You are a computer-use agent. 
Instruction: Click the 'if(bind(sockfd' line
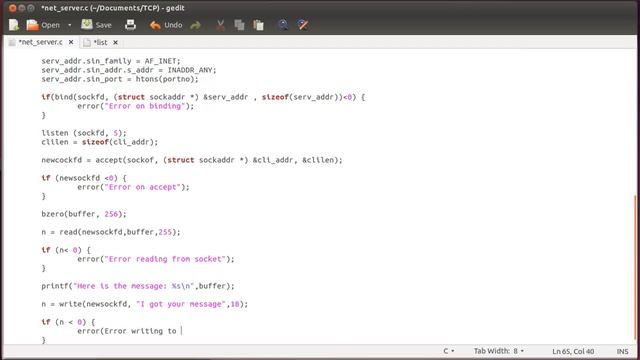tap(203, 97)
